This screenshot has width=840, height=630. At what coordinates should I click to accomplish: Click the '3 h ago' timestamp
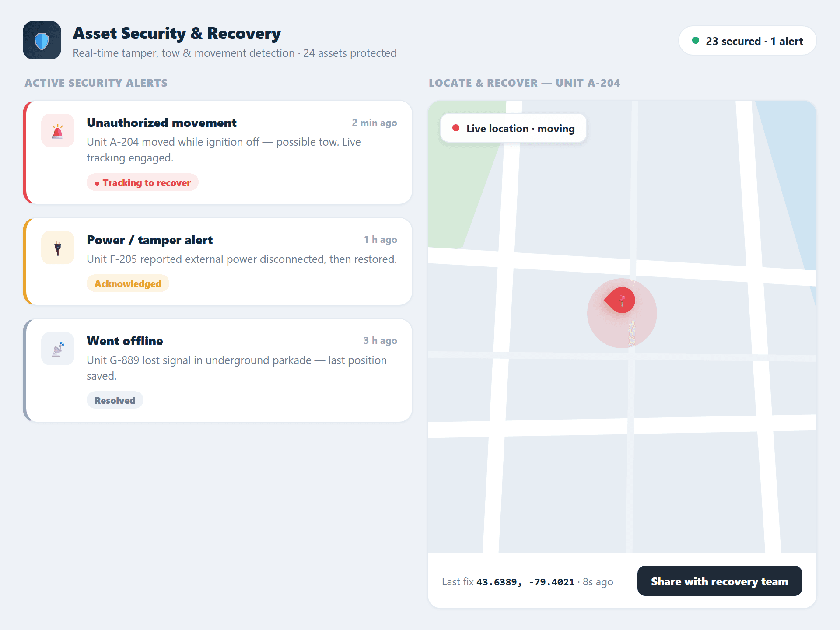tap(381, 341)
